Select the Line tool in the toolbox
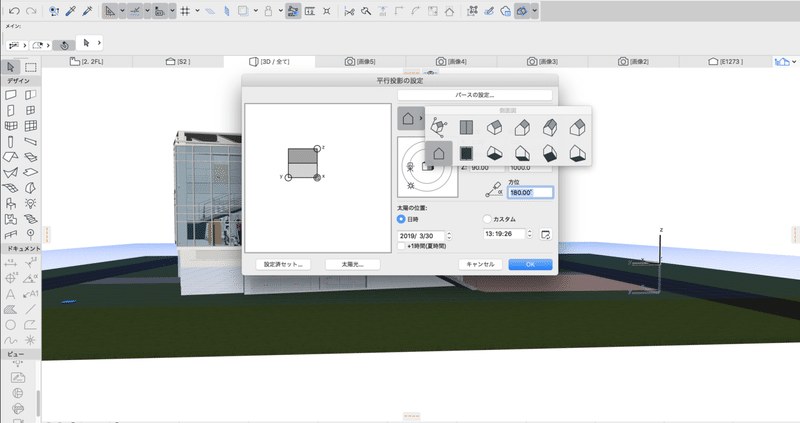Image resolution: width=800 pixels, height=423 pixels. click(x=31, y=309)
